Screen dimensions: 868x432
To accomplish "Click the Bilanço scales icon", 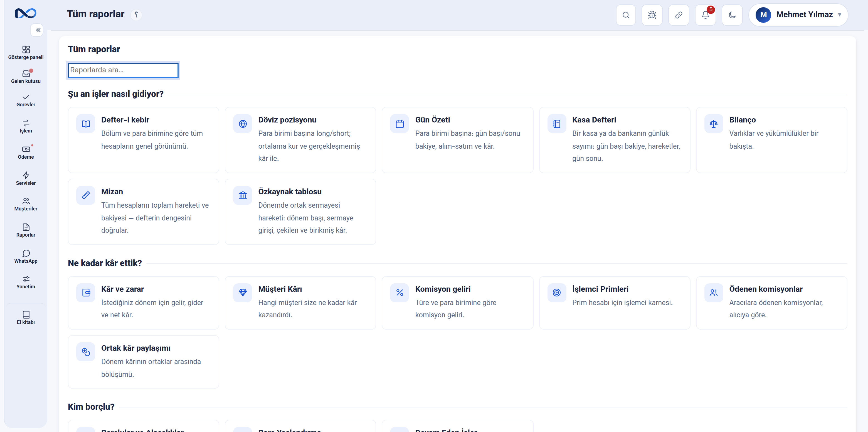I will click(713, 124).
